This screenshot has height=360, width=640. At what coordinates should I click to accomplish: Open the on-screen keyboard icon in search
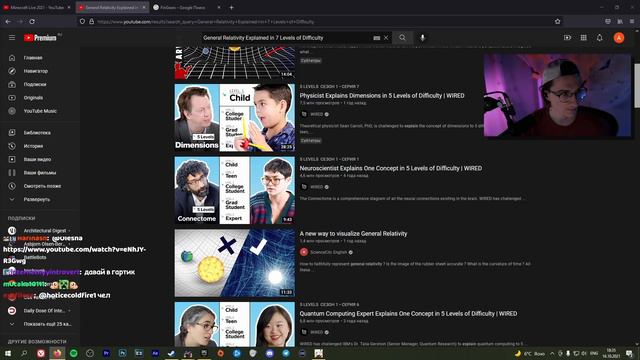pyautogui.click(x=377, y=38)
